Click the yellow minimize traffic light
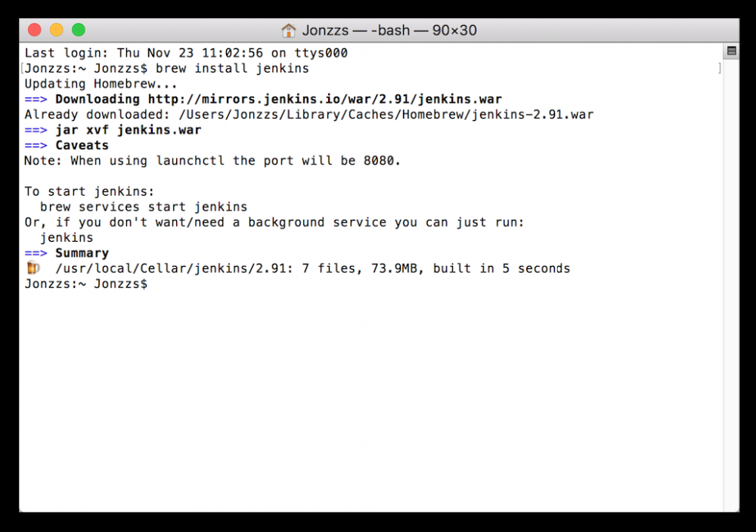The height and width of the screenshot is (532, 756). (55, 29)
